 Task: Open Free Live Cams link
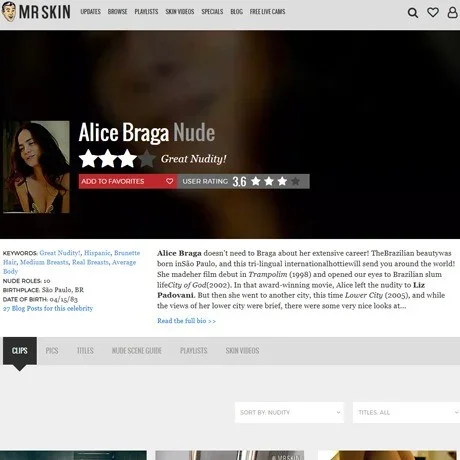click(267, 12)
